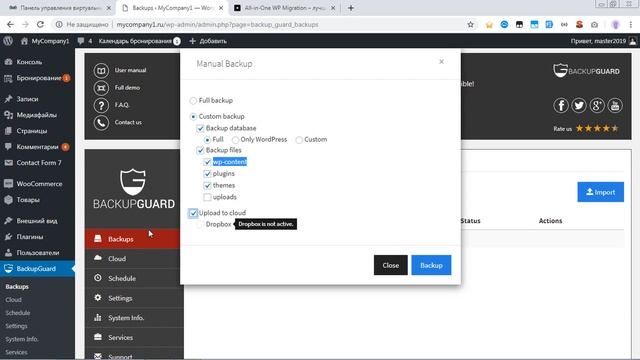This screenshot has width=640, height=360.
Task: Click the WordPress logo in admin bar
Action: pyautogui.click(x=8, y=41)
